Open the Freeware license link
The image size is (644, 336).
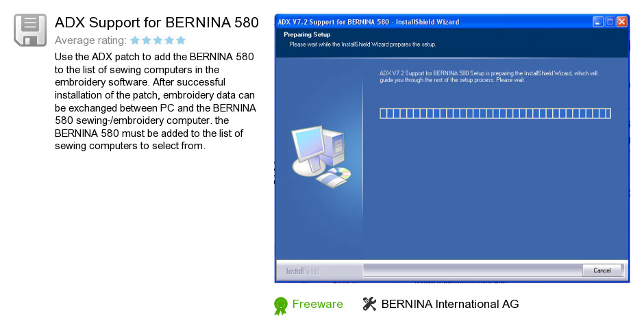click(x=317, y=304)
